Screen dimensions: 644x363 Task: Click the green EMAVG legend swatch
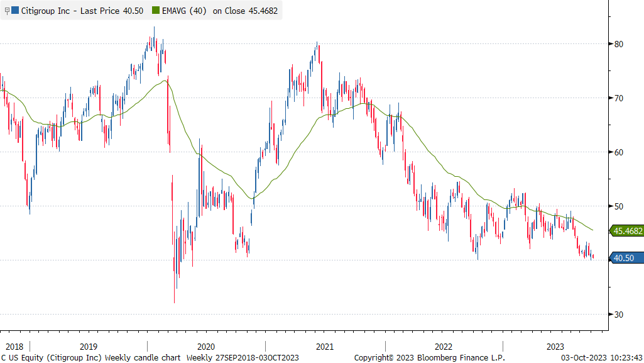(156, 11)
